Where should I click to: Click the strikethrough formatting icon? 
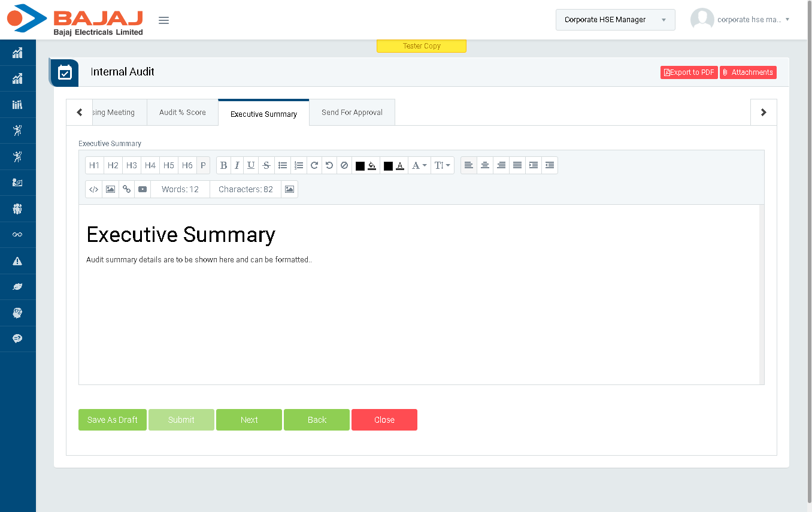pyautogui.click(x=266, y=166)
